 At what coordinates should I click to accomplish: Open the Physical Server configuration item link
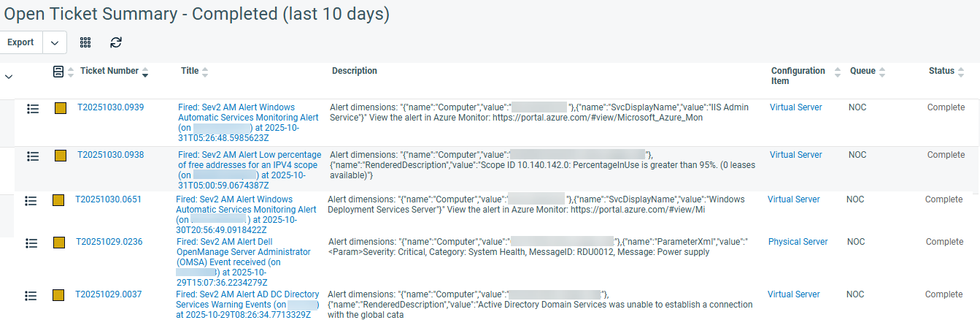click(x=798, y=242)
